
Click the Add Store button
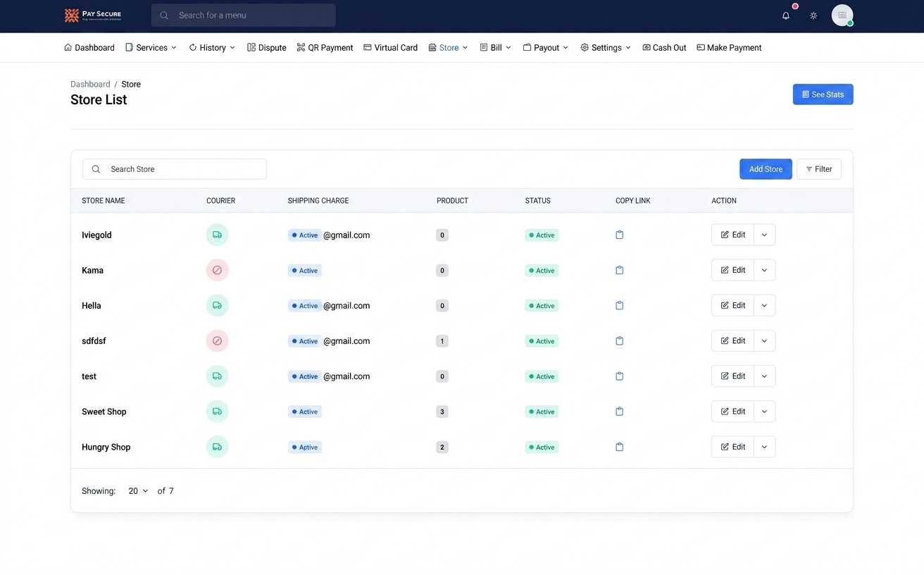point(766,169)
